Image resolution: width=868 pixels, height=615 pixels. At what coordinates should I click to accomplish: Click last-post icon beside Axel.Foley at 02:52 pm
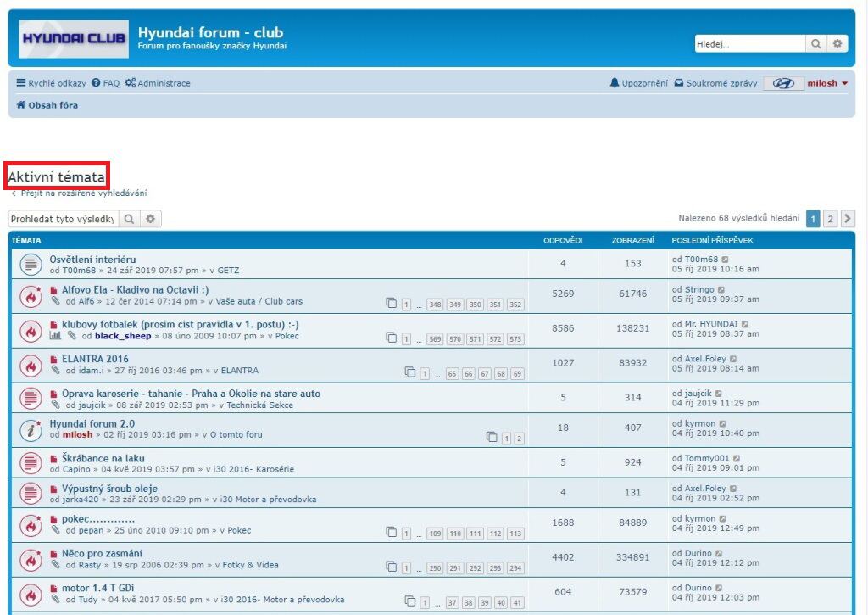click(733, 489)
